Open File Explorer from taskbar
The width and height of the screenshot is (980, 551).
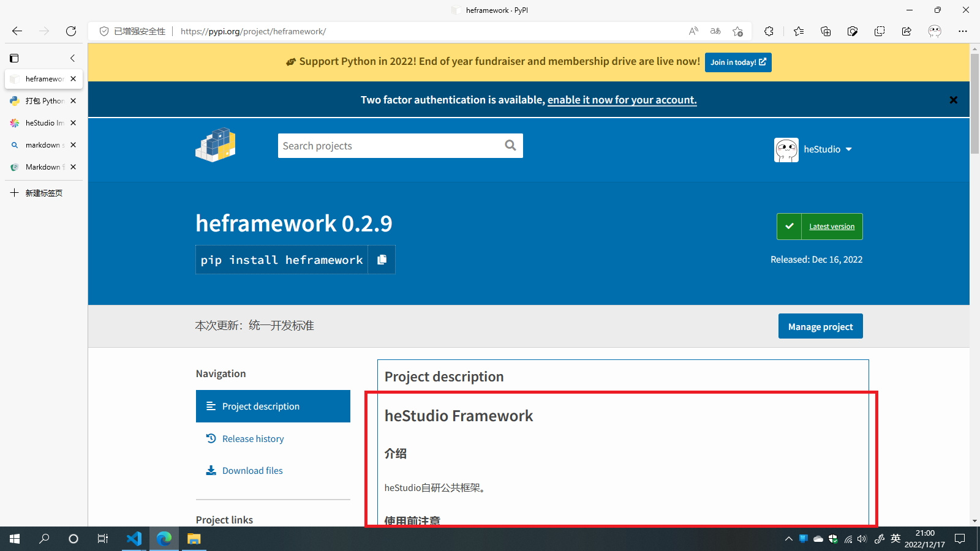coord(194,539)
